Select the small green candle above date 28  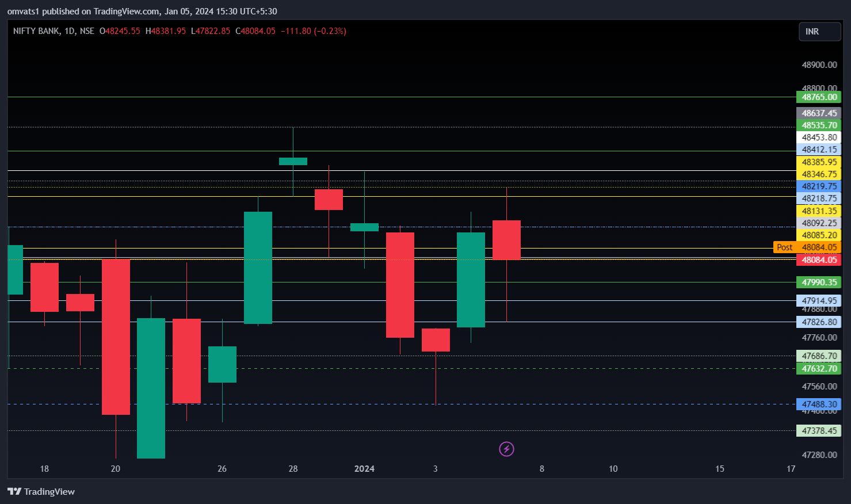pos(293,161)
